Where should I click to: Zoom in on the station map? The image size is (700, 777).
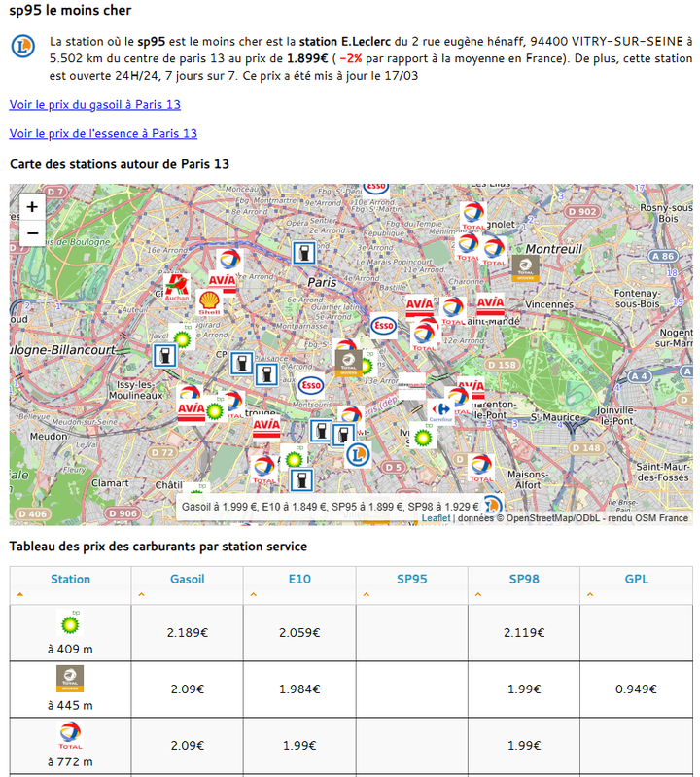(x=32, y=207)
